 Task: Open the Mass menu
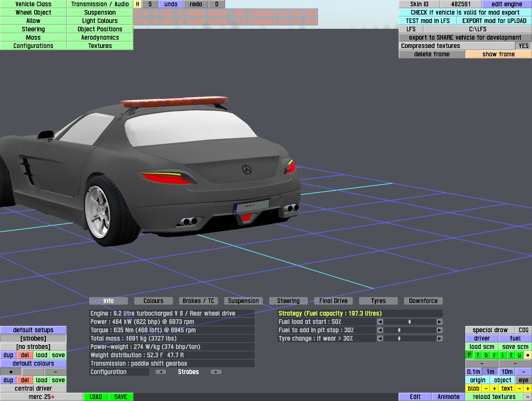tap(33, 38)
